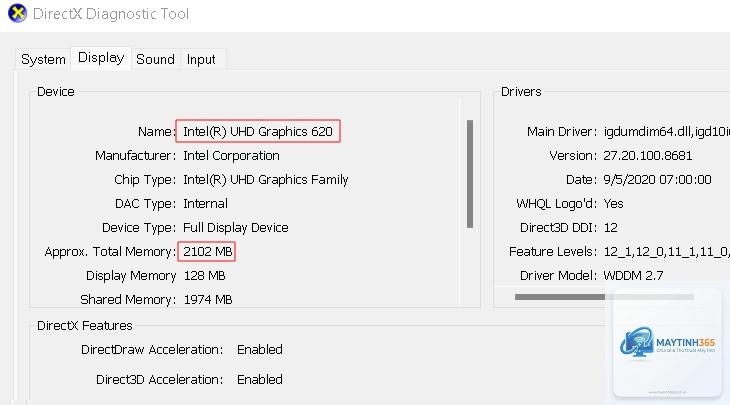Click the Main Driver label

click(561, 132)
